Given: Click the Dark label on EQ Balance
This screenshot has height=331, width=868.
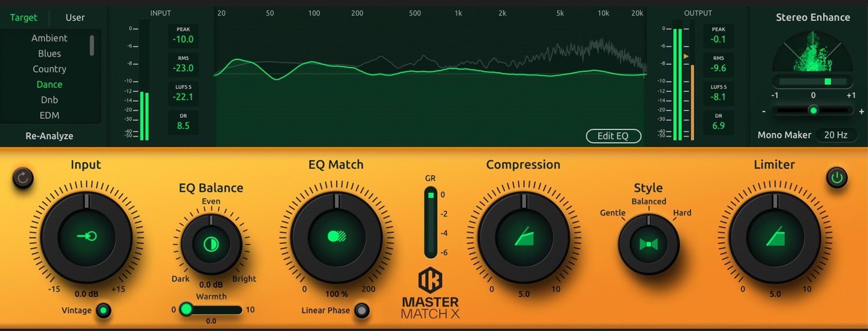Looking at the screenshot, I should click(x=180, y=279).
